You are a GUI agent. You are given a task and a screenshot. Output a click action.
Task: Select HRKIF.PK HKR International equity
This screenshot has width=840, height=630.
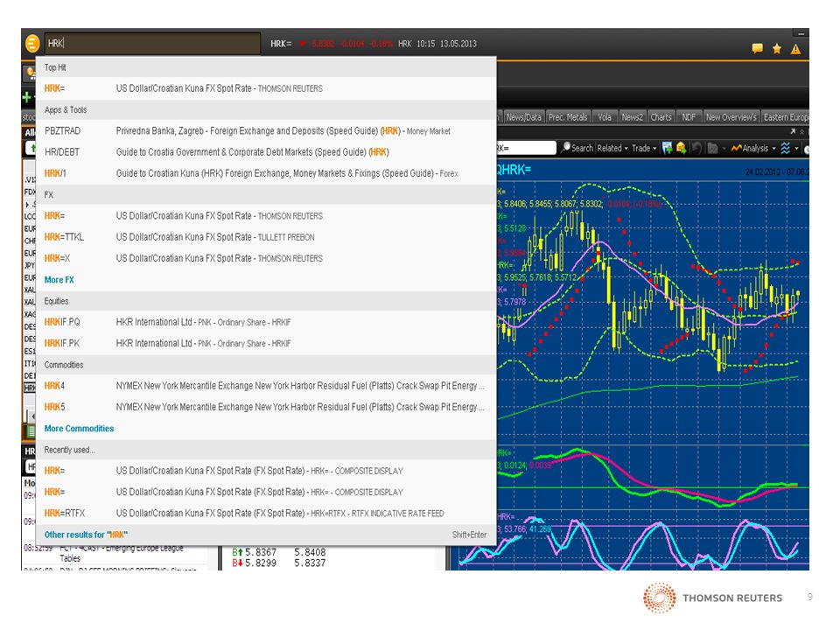coord(266,343)
